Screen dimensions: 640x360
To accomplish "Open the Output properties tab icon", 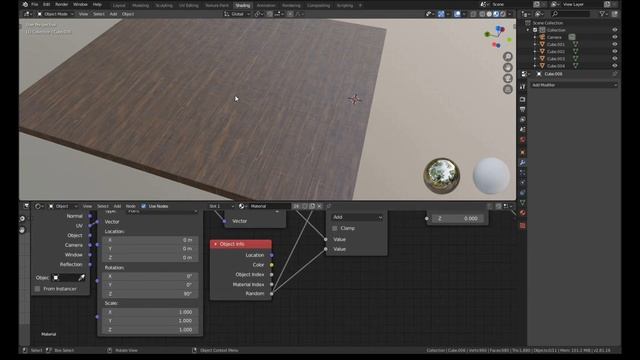I will click(523, 109).
